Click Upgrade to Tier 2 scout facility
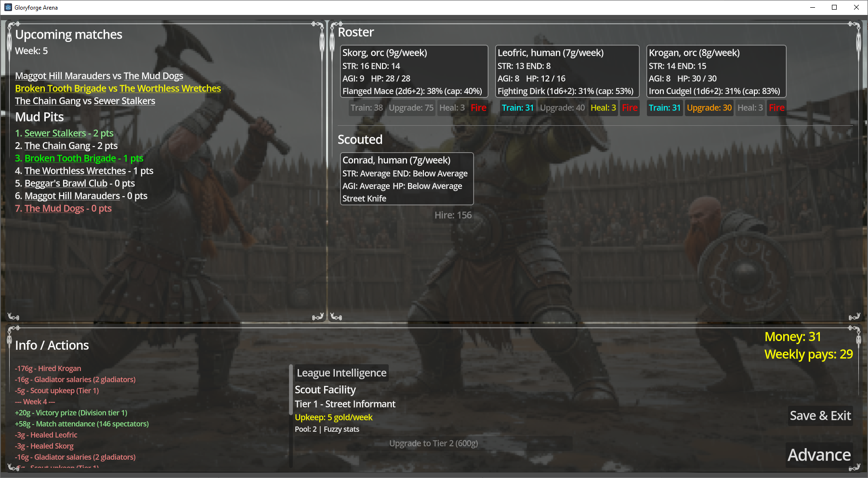The height and width of the screenshot is (478, 868). [x=434, y=443]
